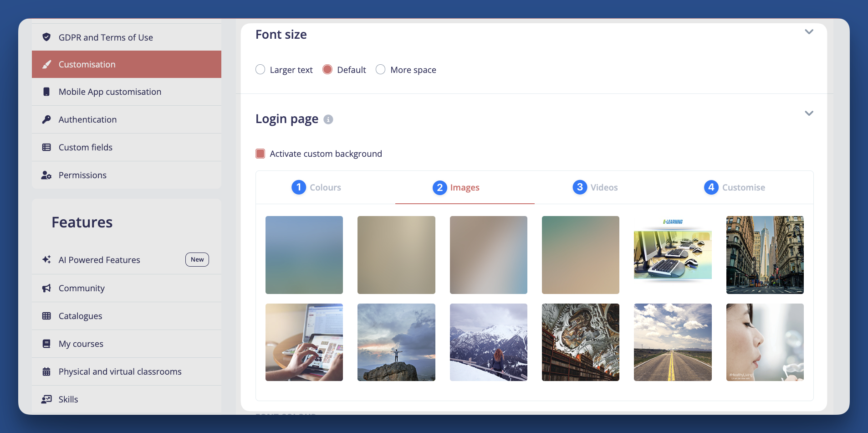Select the snowy mountains image
The height and width of the screenshot is (433, 868).
489,342
